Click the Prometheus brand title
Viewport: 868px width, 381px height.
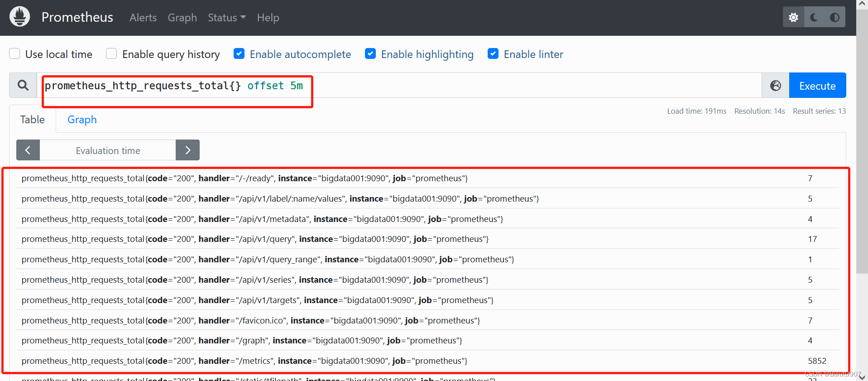[77, 17]
